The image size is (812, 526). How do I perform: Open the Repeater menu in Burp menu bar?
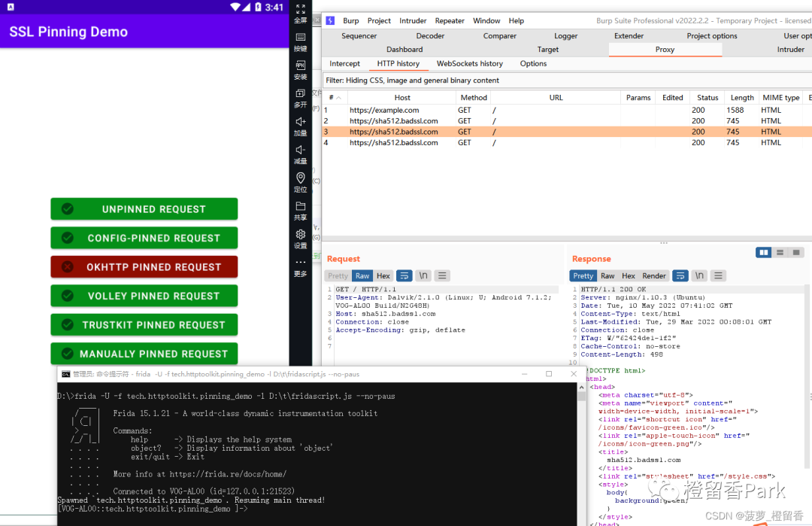(450, 21)
